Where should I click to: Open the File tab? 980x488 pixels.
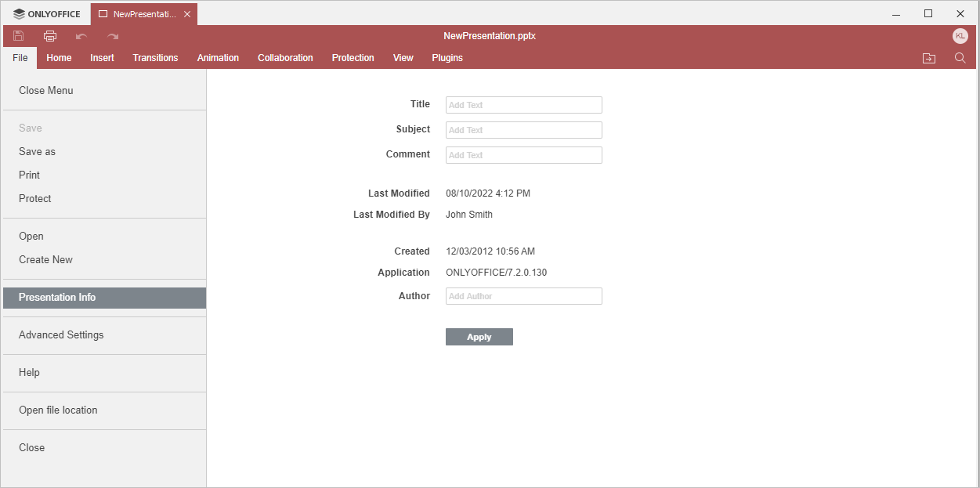tap(20, 58)
